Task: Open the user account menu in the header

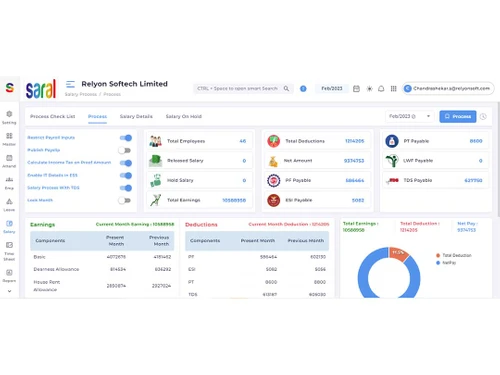Action: pos(448,88)
